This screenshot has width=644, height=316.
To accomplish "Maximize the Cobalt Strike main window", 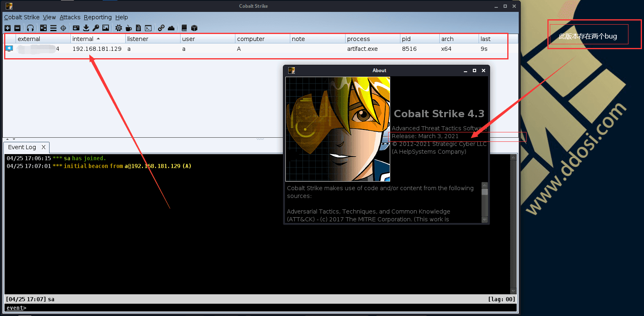I will [x=505, y=6].
